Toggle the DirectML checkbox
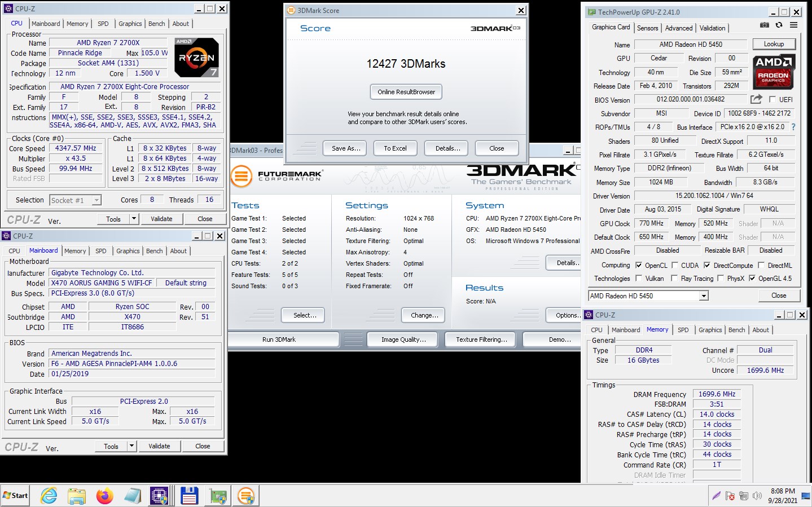Viewport: 812px width, 507px height. click(761, 265)
